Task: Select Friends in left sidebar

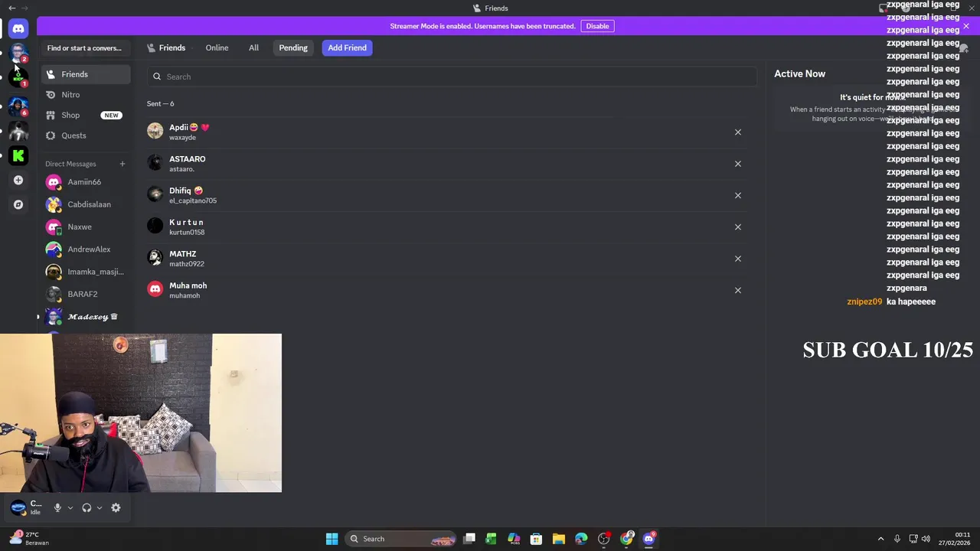Action: pyautogui.click(x=86, y=74)
